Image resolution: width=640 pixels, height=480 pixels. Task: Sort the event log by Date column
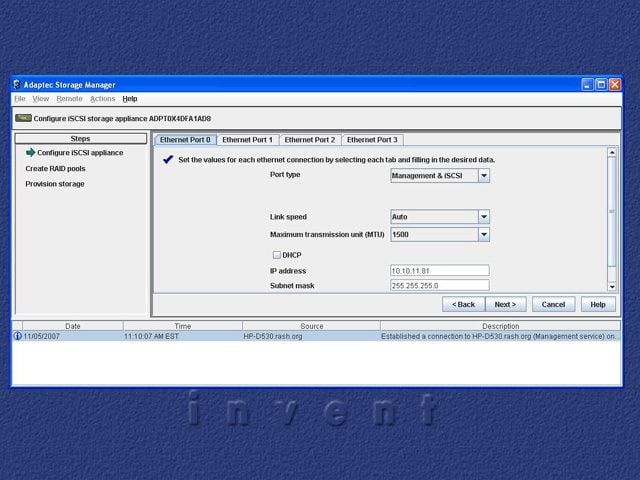[x=73, y=326]
